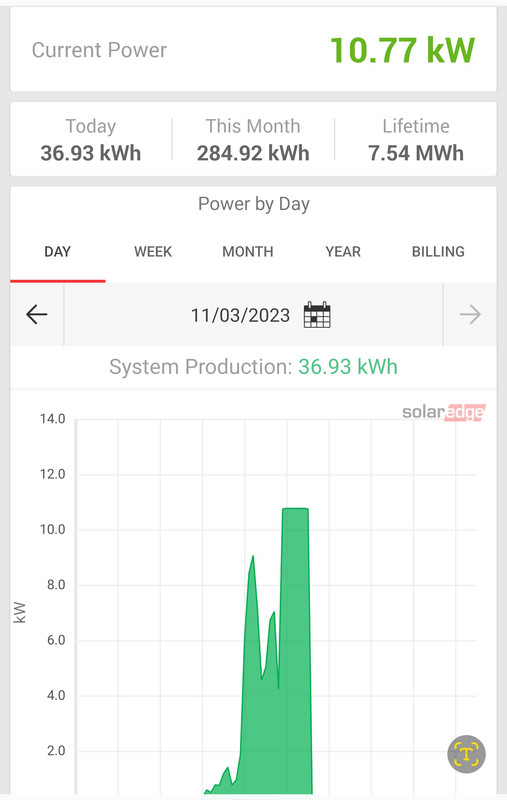Viewport: 507px width, 800px height.
Task: Open the BILLING tab
Action: tap(438, 252)
